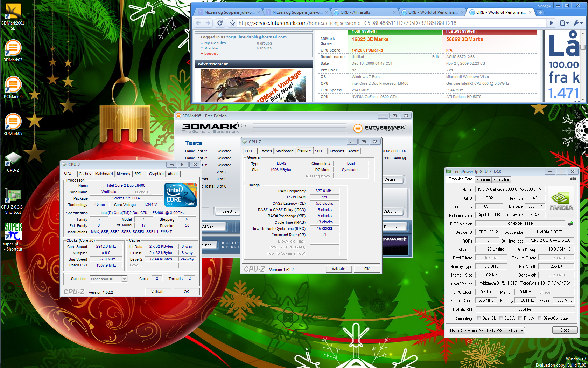
Task: Click the '2942.8 MHz' Core Speed value
Action: point(106,247)
